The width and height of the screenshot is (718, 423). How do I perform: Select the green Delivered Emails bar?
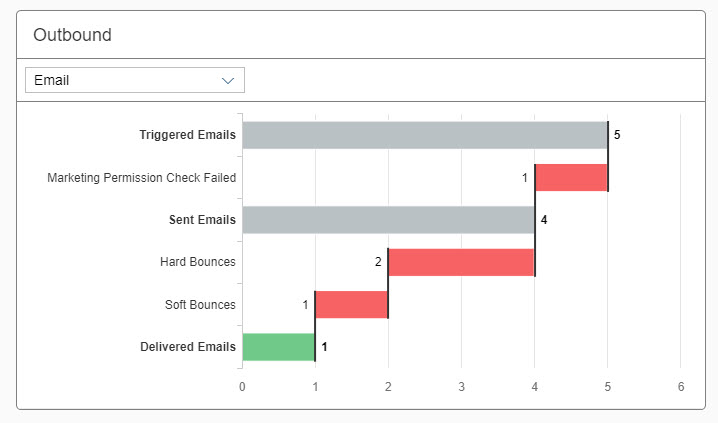pyautogui.click(x=278, y=347)
